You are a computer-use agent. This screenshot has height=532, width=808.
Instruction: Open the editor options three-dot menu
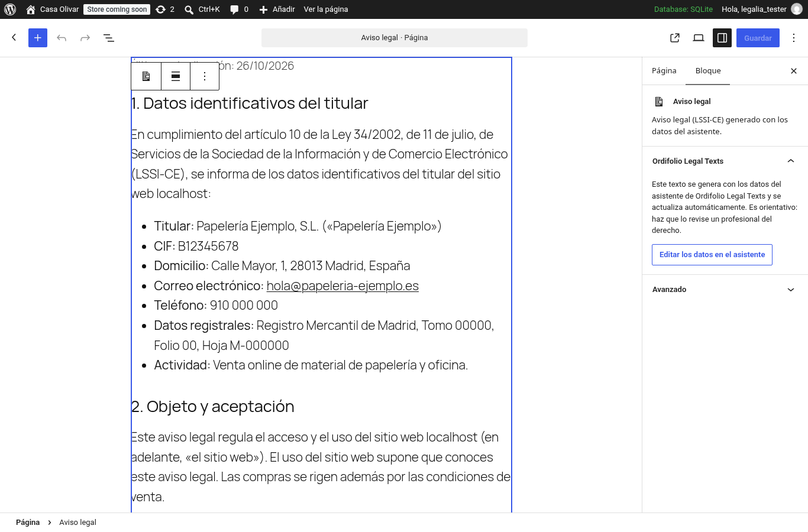tap(794, 38)
